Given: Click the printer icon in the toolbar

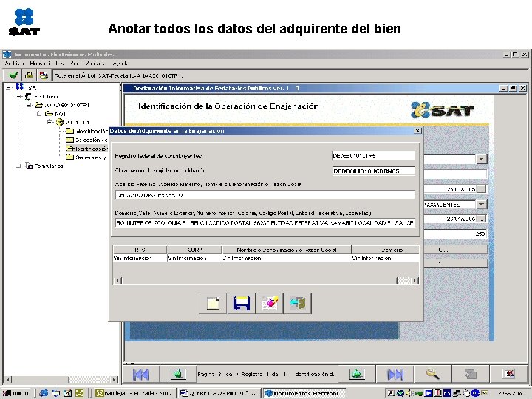Looking at the screenshot, I should [29, 75].
